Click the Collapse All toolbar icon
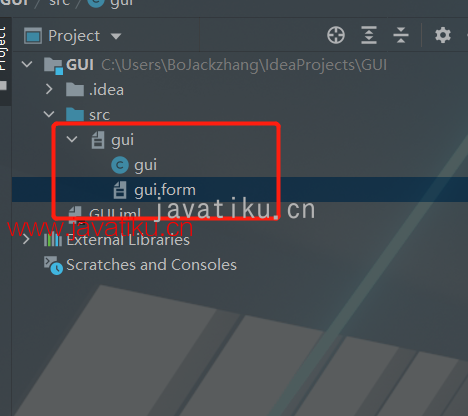This screenshot has height=416, width=468. click(x=401, y=35)
